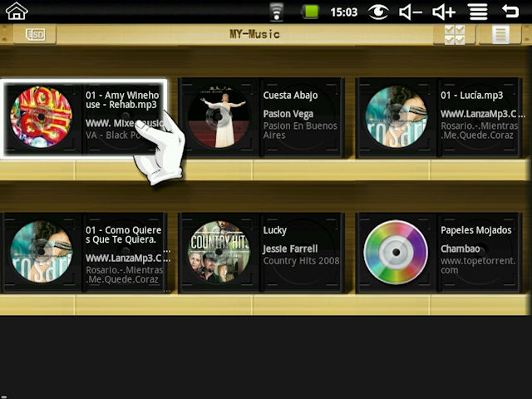Screen dimensions: 532x399
Task: Toggle multi-select checkmarks icon
Action: [455, 35]
